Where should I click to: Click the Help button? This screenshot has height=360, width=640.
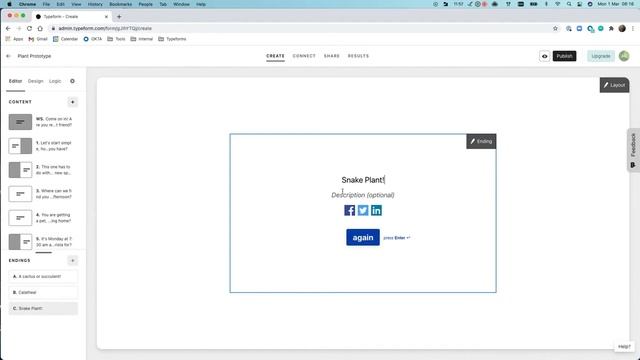(624, 347)
